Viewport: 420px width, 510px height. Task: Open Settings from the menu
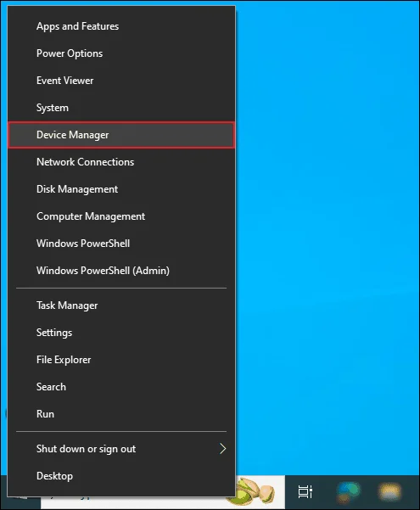(121, 333)
